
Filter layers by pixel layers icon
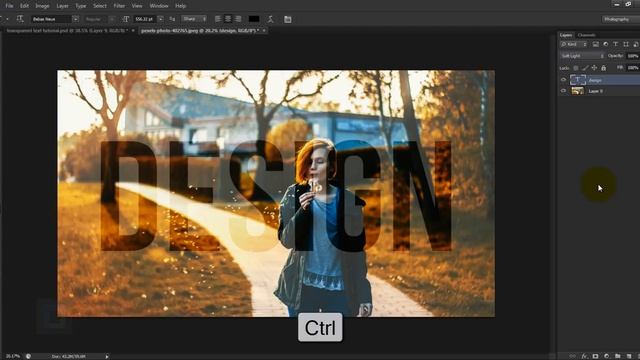pos(596,44)
